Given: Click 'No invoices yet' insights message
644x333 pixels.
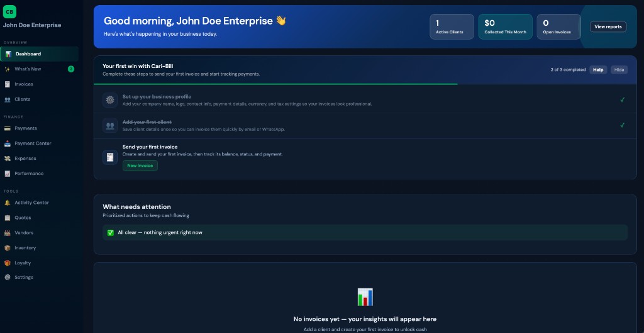Looking at the screenshot, I should [x=365, y=319].
